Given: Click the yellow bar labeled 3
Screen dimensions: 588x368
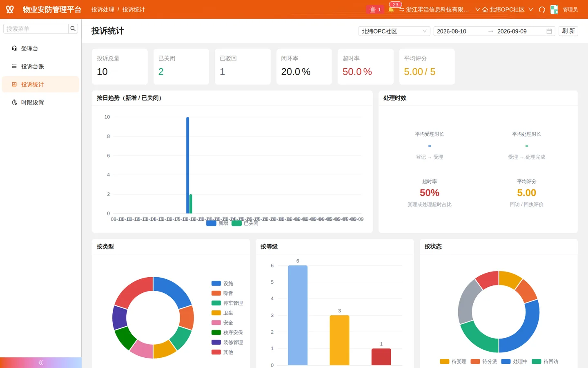Looking at the screenshot, I should click(x=339, y=340).
